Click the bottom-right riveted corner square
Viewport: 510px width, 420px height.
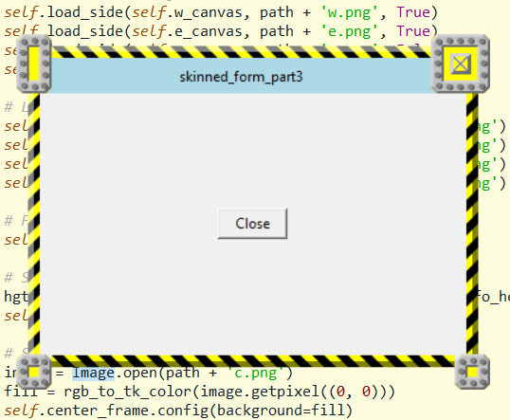[472, 373]
